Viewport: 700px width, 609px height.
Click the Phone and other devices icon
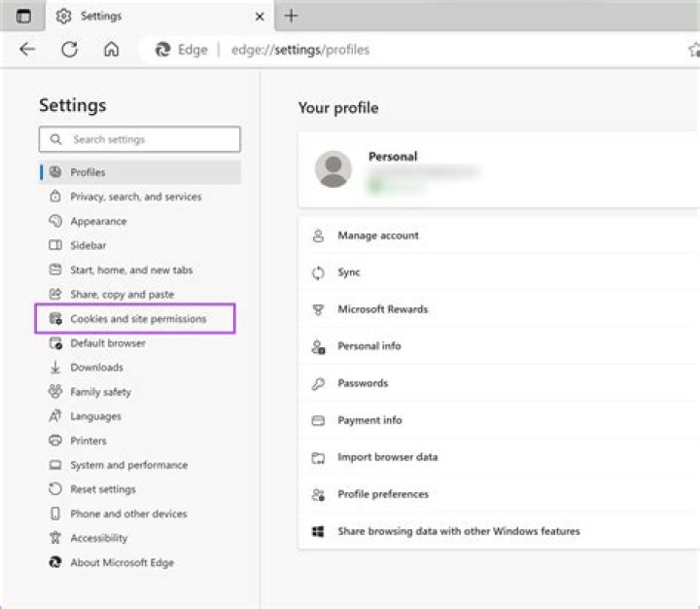pyautogui.click(x=54, y=514)
